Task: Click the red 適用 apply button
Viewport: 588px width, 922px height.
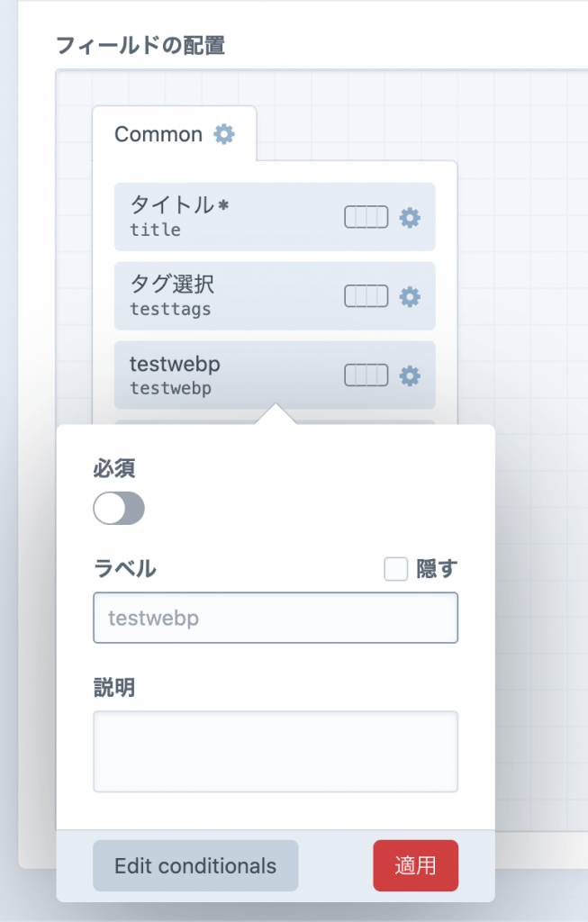Action: (415, 865)
